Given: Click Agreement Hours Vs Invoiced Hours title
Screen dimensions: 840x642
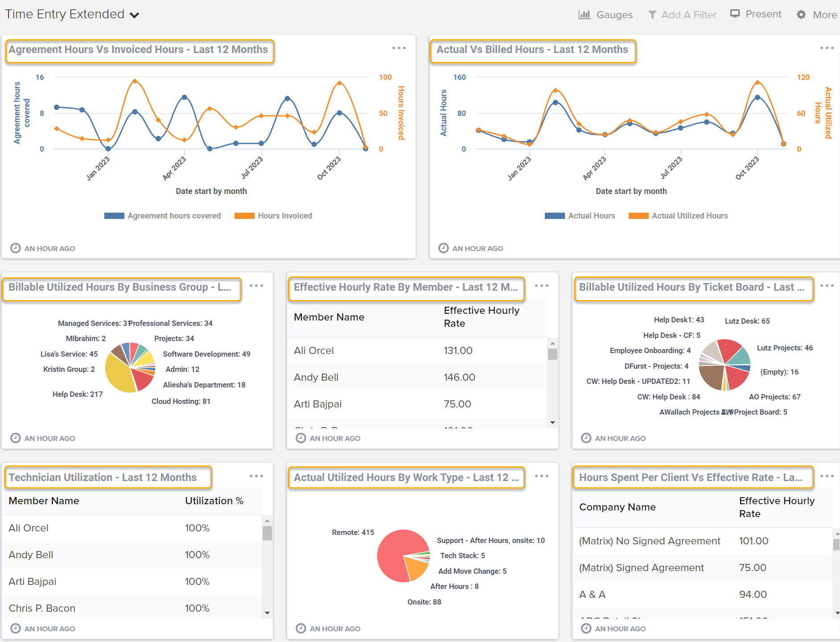Looking at the screenshot, I should coord(138,49).
